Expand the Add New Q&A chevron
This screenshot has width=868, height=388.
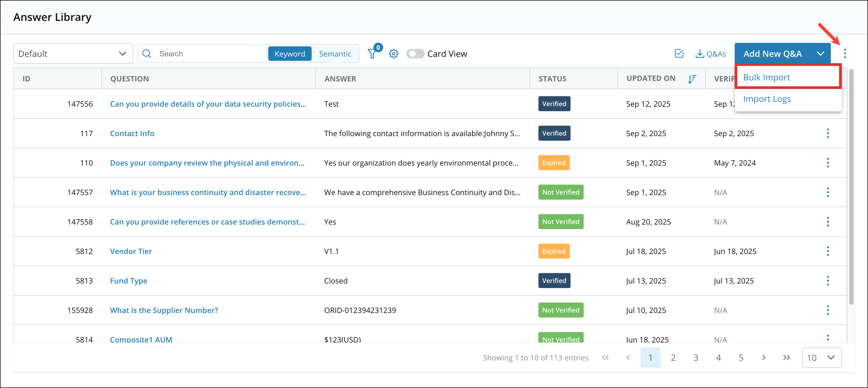821,53
